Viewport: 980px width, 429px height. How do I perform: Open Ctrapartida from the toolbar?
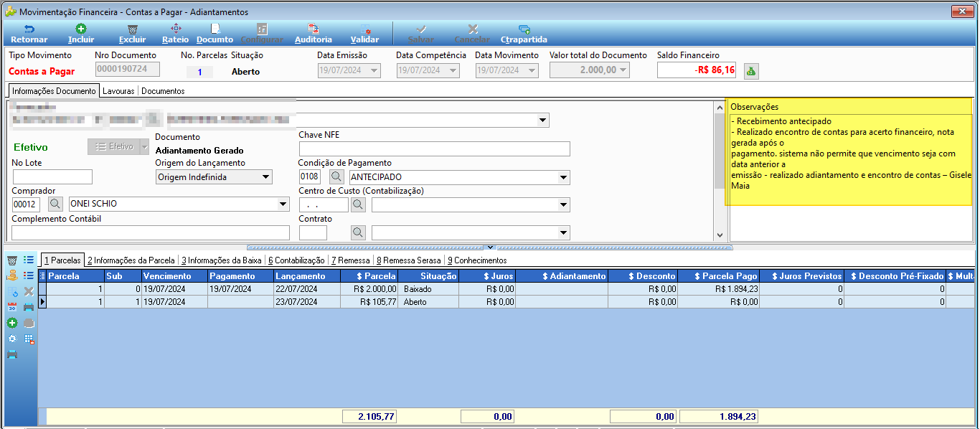coord(524,34)
